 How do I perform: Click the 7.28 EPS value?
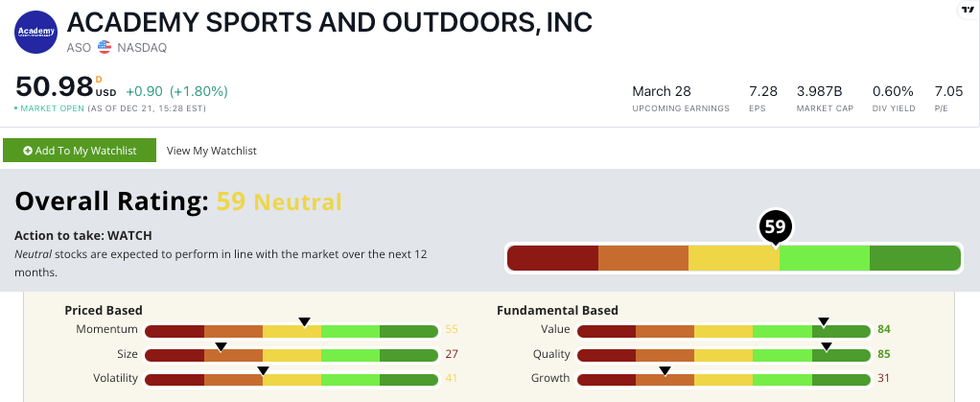click(763, 91)
